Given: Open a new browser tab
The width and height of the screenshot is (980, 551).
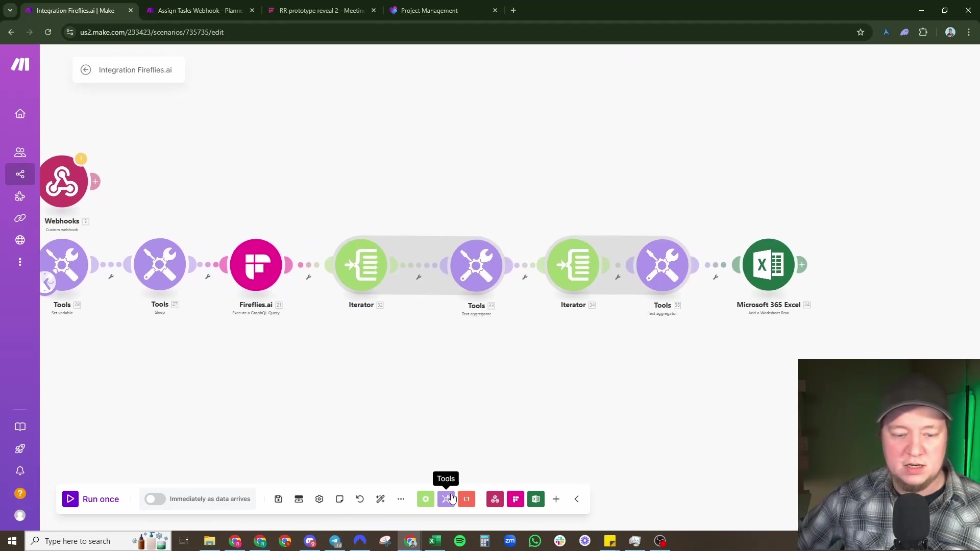Looking at the screenshot, I should click(513, 10).
